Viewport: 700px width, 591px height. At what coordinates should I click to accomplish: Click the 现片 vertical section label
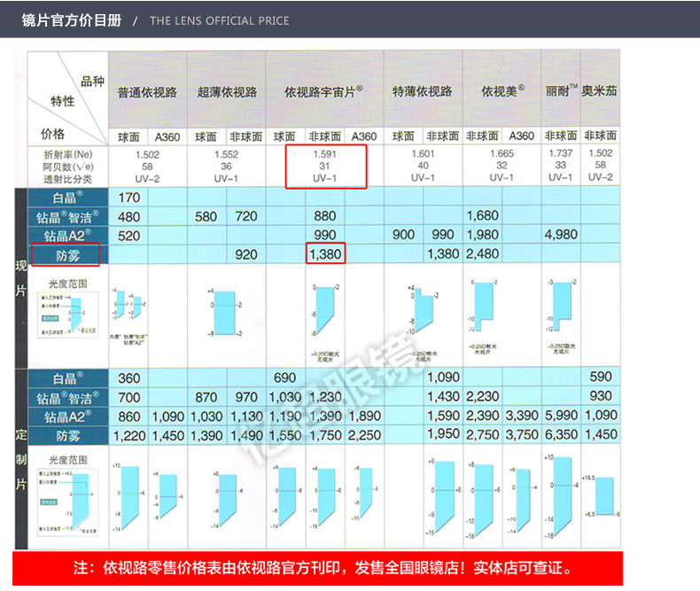click(20, 278)
